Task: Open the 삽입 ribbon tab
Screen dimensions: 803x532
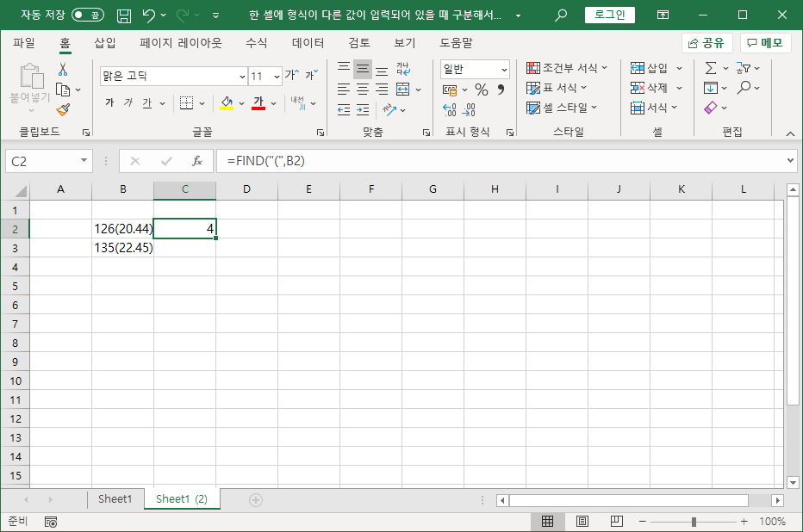Action: coord(105,43)
